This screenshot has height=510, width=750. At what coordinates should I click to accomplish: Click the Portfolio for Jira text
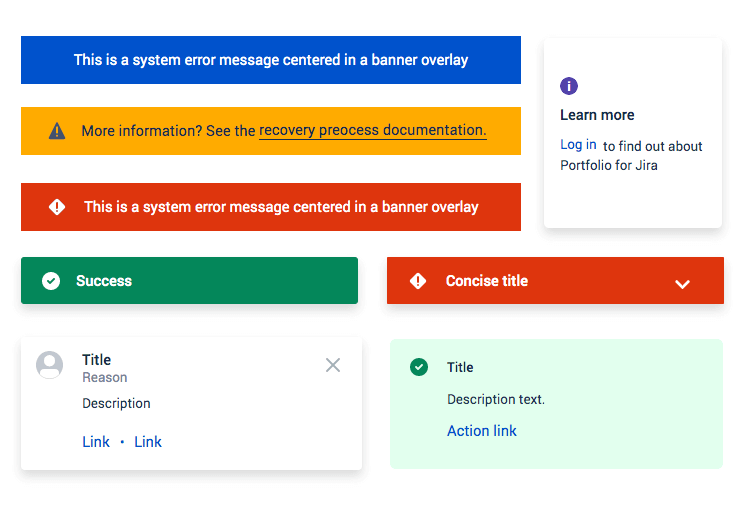point(609,166)
